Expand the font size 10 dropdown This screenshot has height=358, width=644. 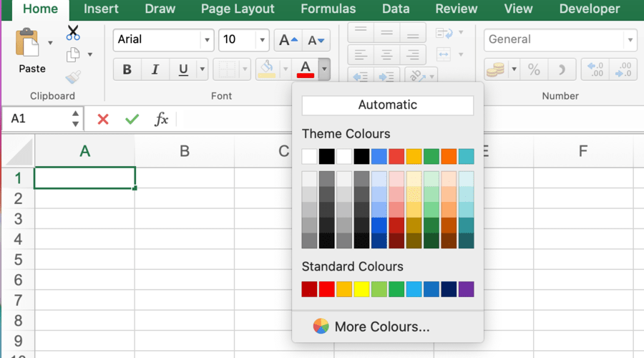262,40
